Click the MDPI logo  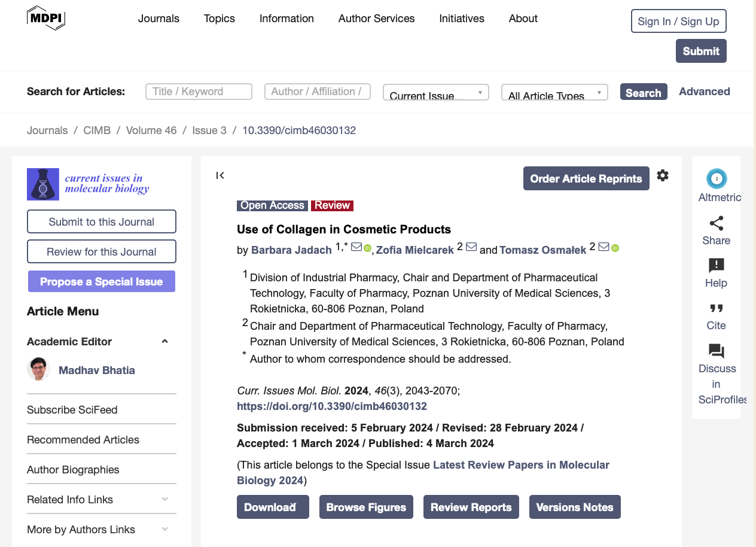tap(46, 18)
